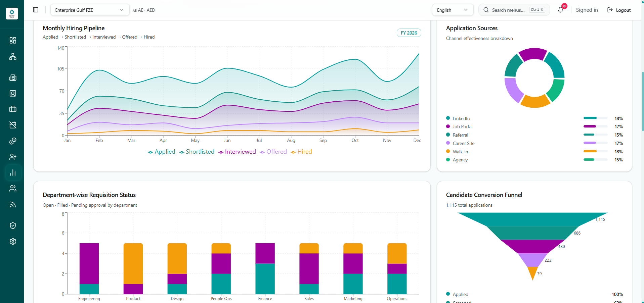Viewport: 644px width, 303px height.
Task: Click the Search menus field
Action: (514, 10)
